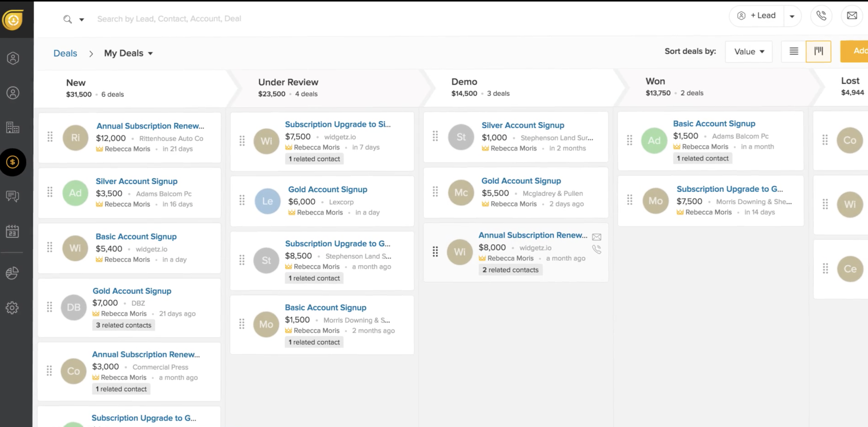The height and width of the screenshot is (427, 868).
Task: Click the reports/chart icon in the sidebar
Action: pos(12,273)
